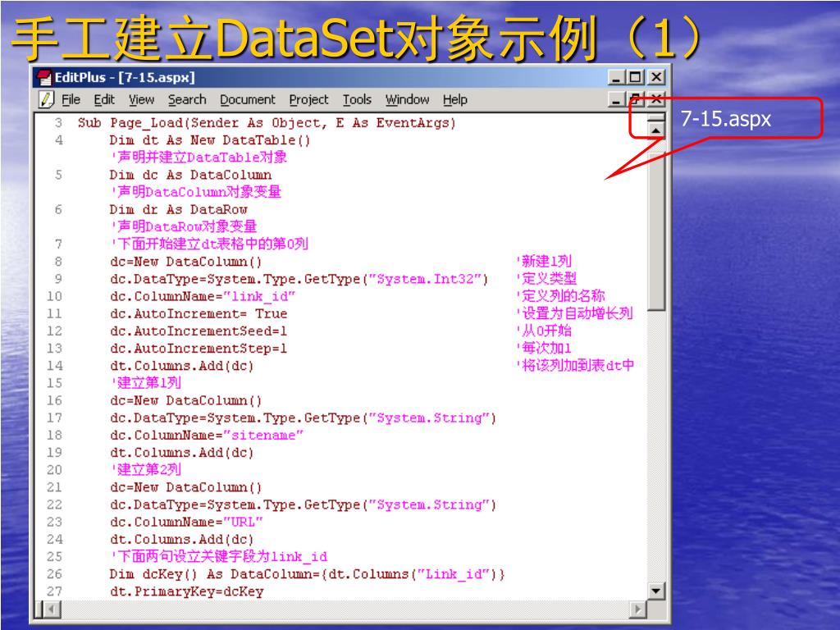Click the "URL" string on line 23

pyautogui.click(x=243, y=522)
